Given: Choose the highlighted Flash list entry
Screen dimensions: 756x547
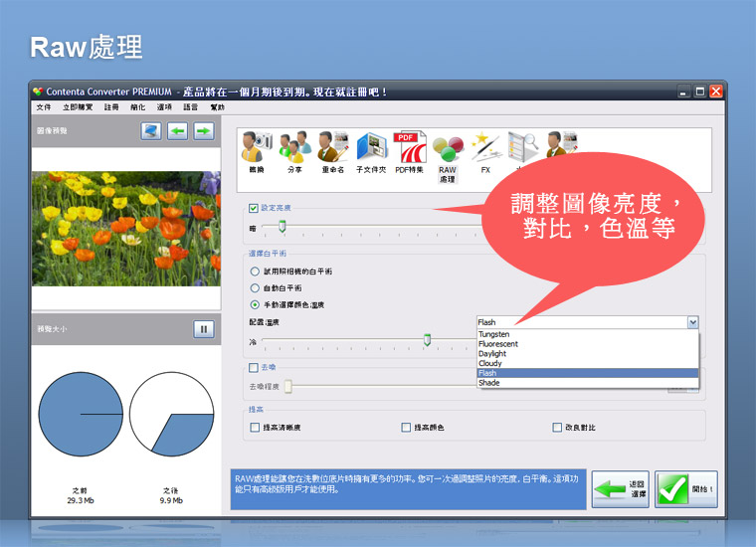Looking at the screenshot, I should coord(587,373).
